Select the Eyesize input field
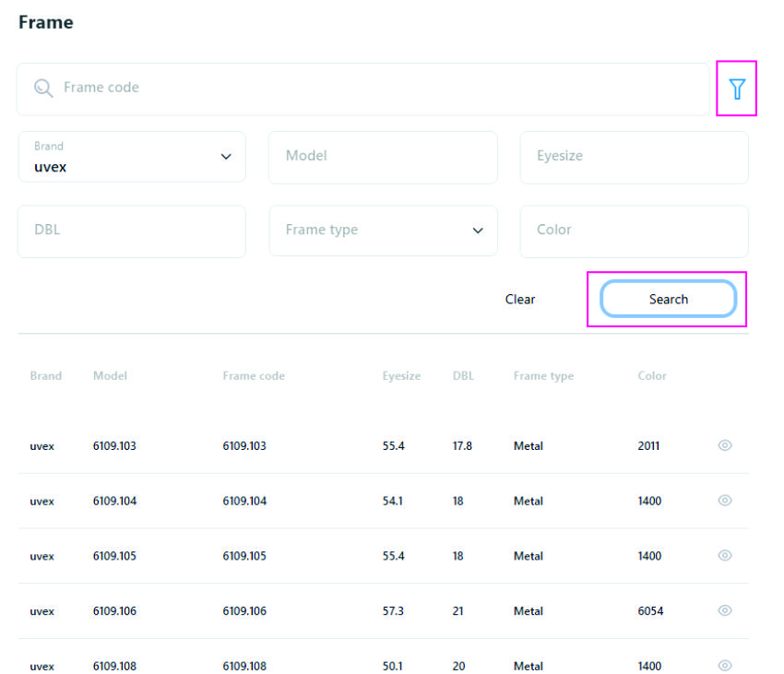784x674 pixels. 634,157
